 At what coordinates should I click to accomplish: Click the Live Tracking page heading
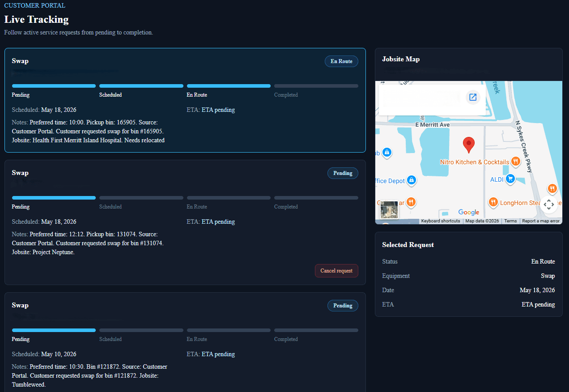click(37, 19)
